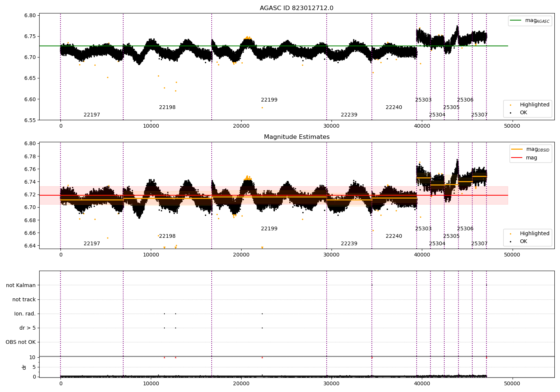Click the 40000 x-axis tick under the middle plot
Viewport: 560px width, 392px height.
point(422,255)
